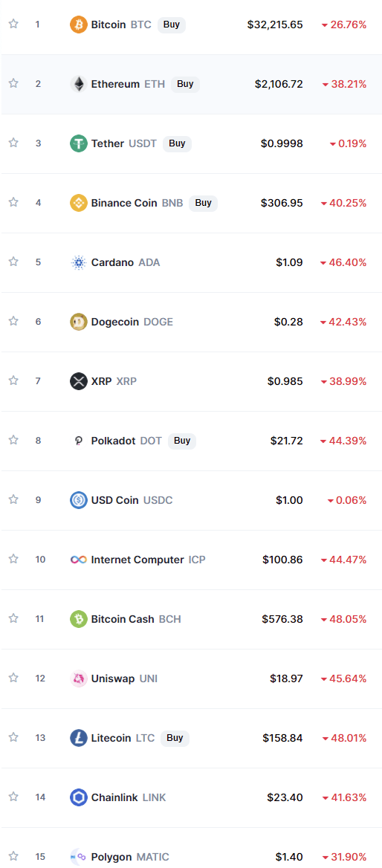Star Bitcoin to add to watchlist
Image resolution: width=382 pixels, height=868 pixels.
click(x=14, y=24)
